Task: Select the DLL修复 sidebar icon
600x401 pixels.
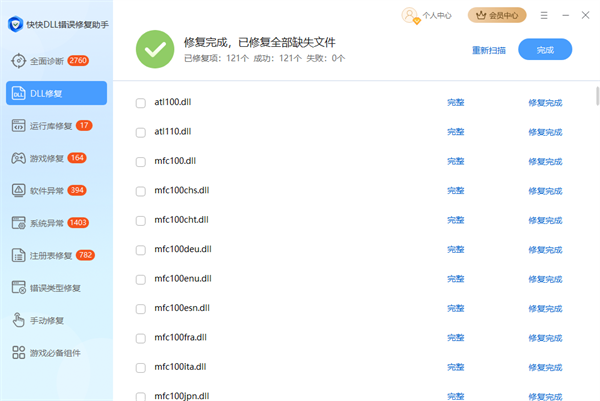Action: (18, 93)
